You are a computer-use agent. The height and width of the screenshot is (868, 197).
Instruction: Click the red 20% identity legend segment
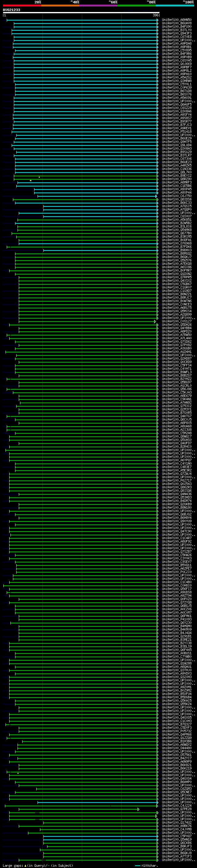point(22,6)
